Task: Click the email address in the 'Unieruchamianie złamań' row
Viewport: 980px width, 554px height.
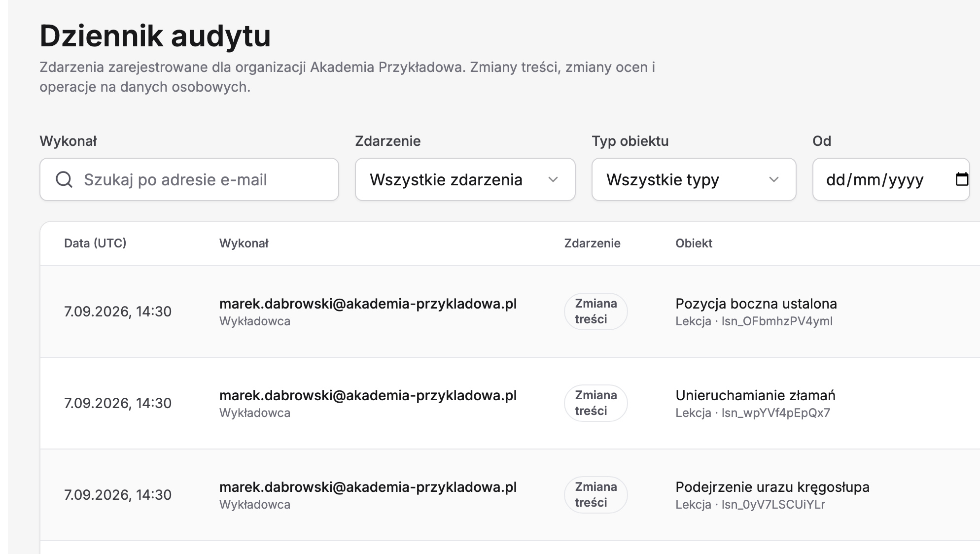Action: (x=368, y=395)
